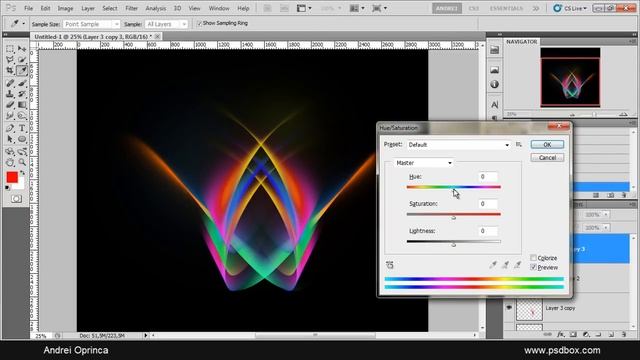
Task: Click OK in Hue/Saturation dialog
Action: [x=547, y=144]
